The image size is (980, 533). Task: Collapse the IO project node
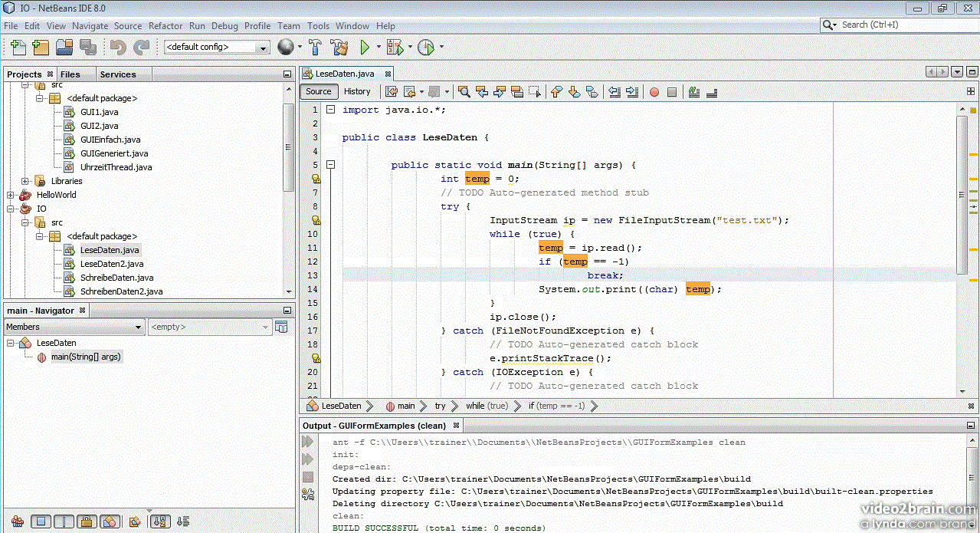tap(11, 209)
